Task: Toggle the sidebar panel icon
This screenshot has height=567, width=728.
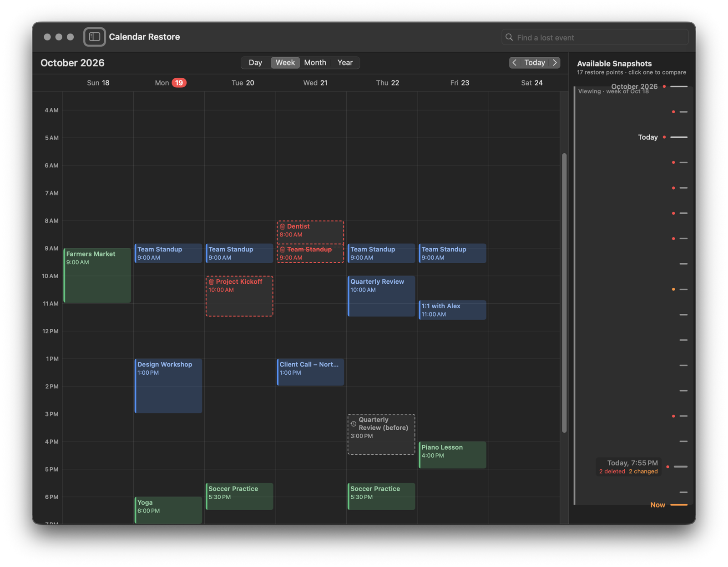Action: point(95,37)
